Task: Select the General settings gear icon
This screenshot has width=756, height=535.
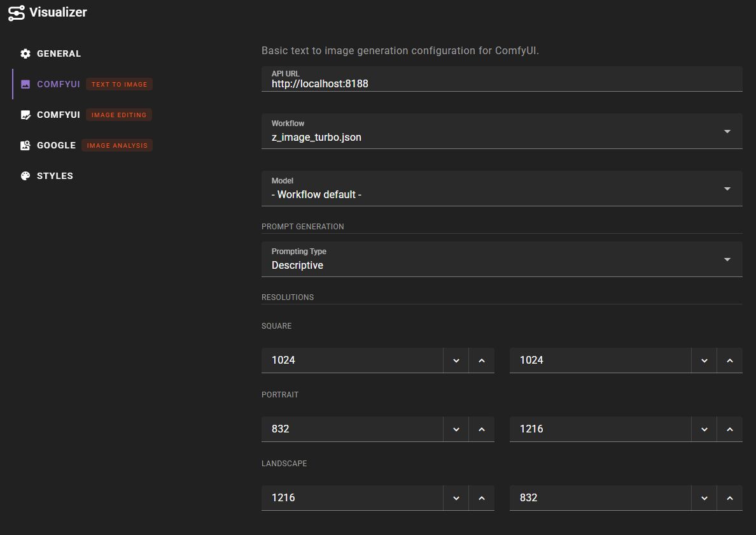Action: click(x=25, y=53)
